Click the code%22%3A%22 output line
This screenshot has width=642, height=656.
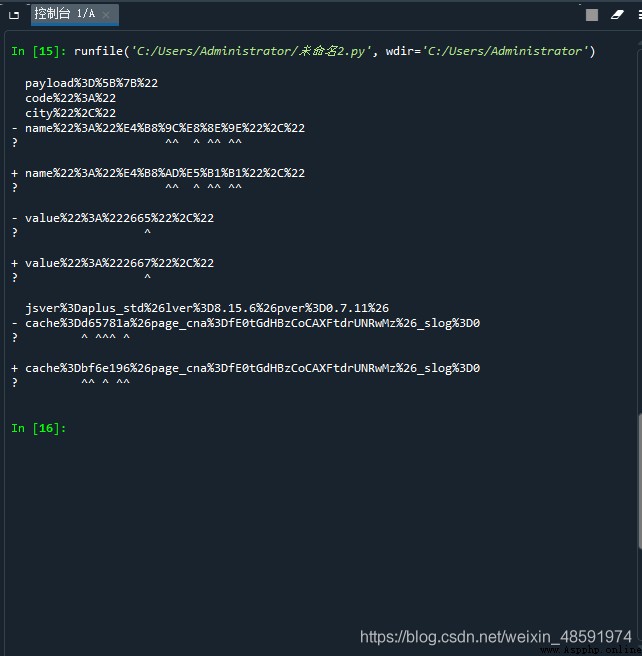70,98
